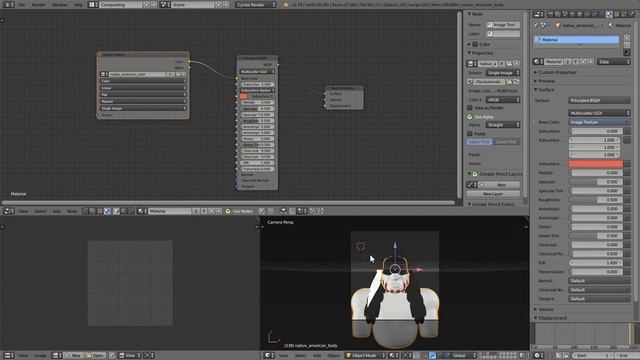This screenshot has height=360, width=640.
Task: Open the image editor type selector icon
Action: click(9, 356)
